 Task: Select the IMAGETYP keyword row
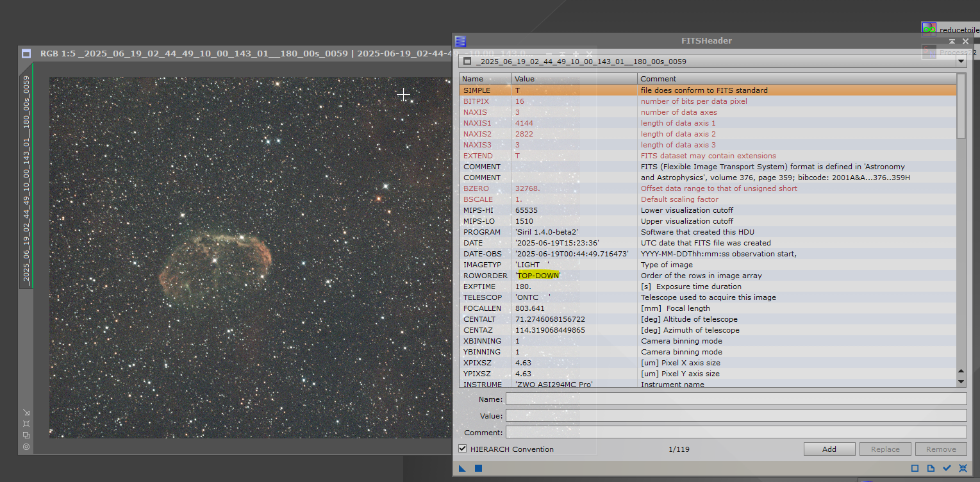[708, 265]
